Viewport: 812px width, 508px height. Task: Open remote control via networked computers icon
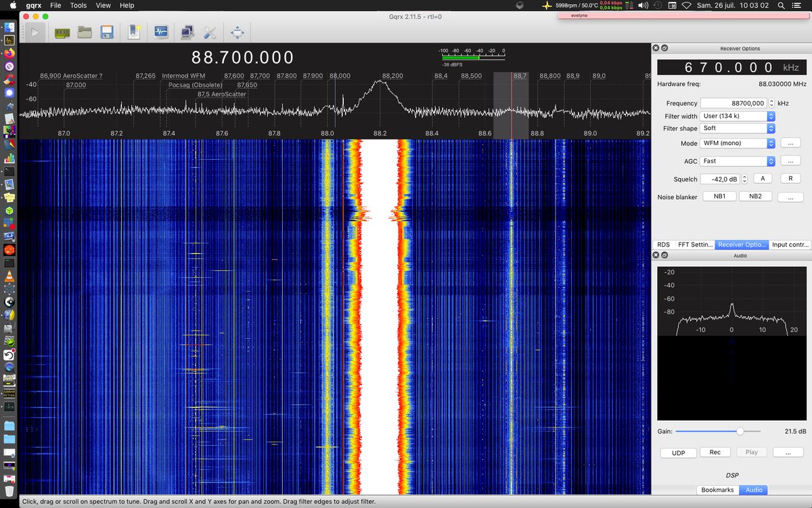tap(187, 32)
